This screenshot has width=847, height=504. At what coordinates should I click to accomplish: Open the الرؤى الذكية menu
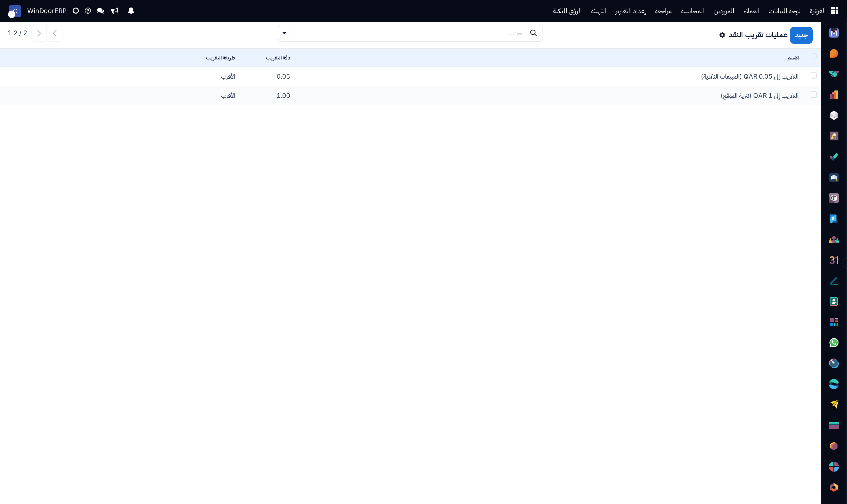coord(567,11)
